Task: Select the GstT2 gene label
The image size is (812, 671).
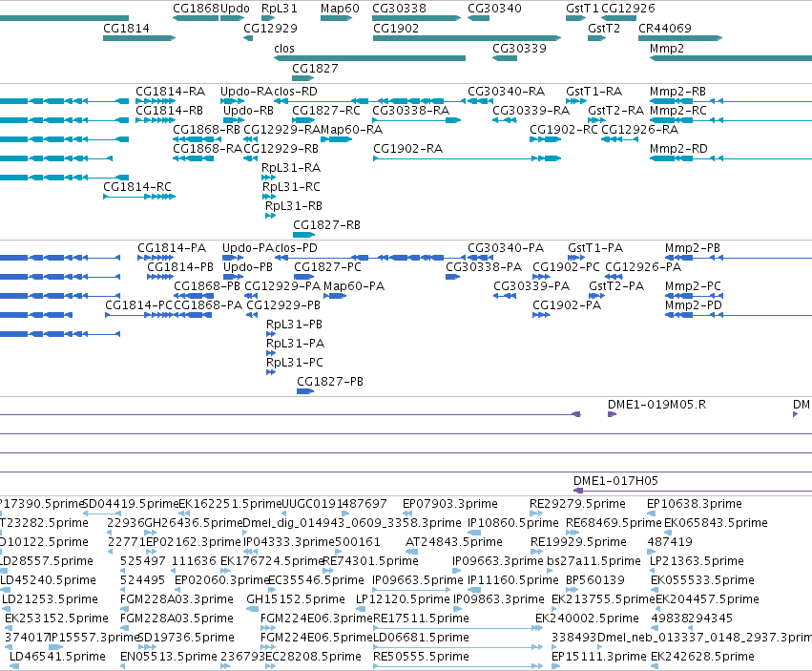Action: [604, 29]
